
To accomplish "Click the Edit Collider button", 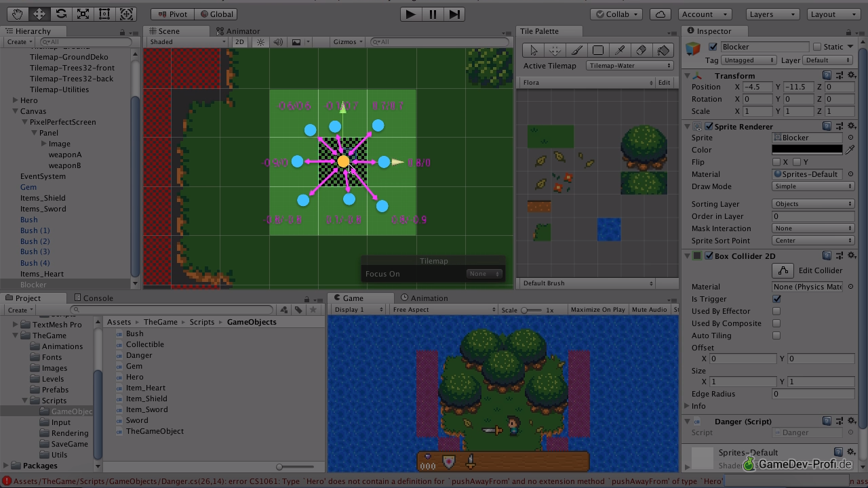I will pos(783,270).
